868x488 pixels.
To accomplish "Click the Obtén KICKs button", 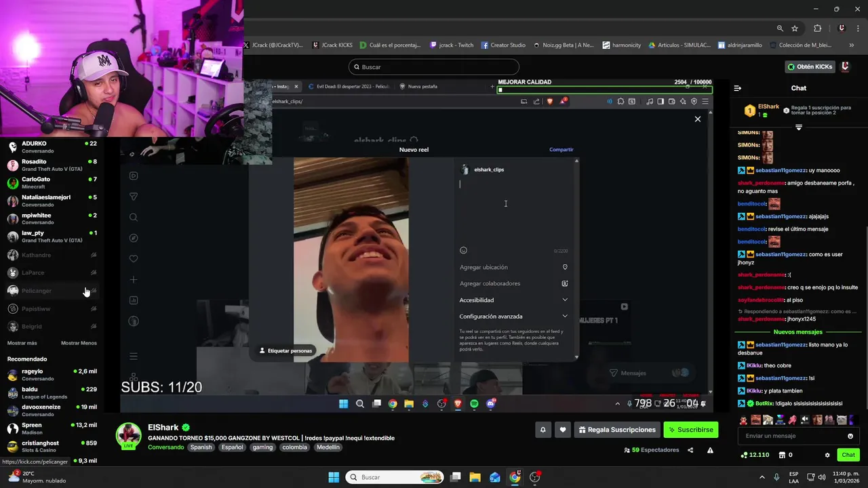I will coord(810,66).
